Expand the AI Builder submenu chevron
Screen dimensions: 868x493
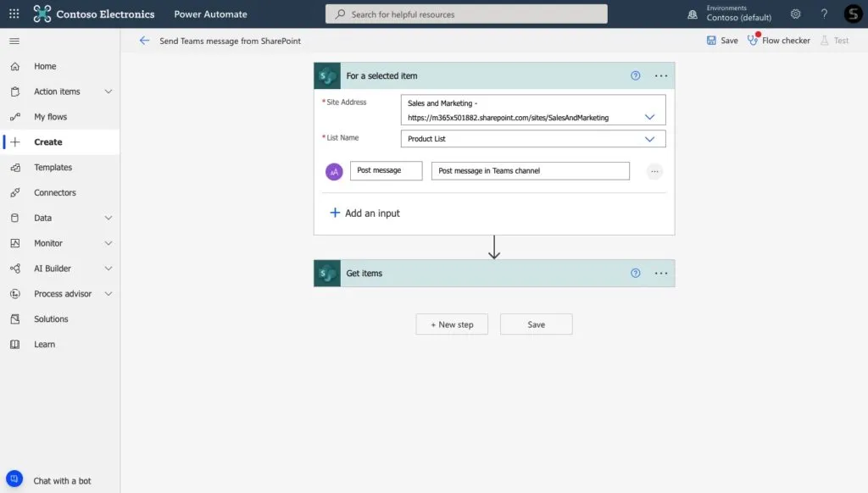click(x=108, y=269)
